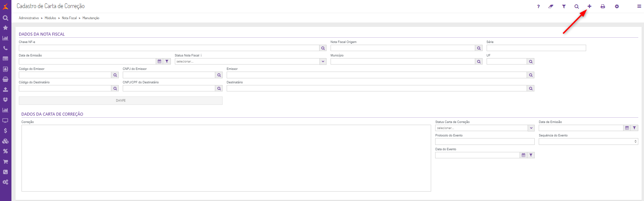Go to Administrativo breadcrumb
This screenshot has height=201, width=644.
[29, 18]
